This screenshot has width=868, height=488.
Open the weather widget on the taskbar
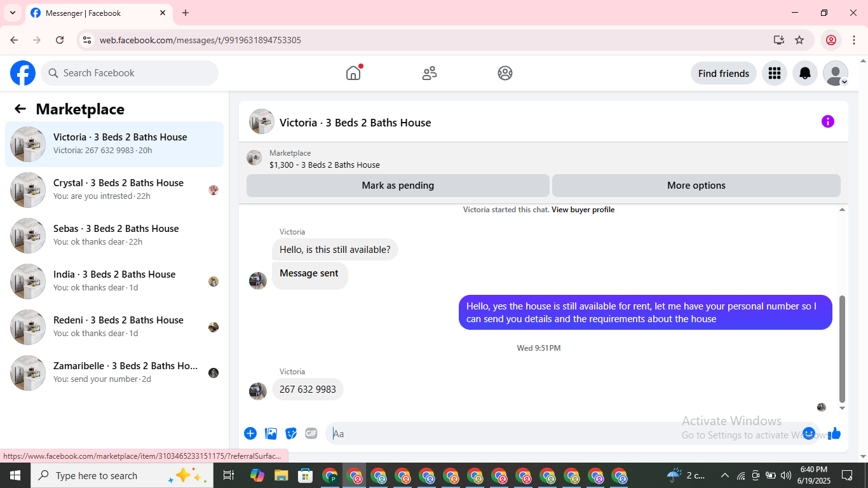(x=688, y=475)
